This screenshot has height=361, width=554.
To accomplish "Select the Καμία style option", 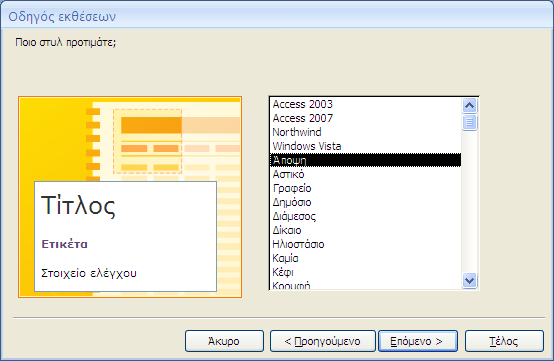I will 365,258.
